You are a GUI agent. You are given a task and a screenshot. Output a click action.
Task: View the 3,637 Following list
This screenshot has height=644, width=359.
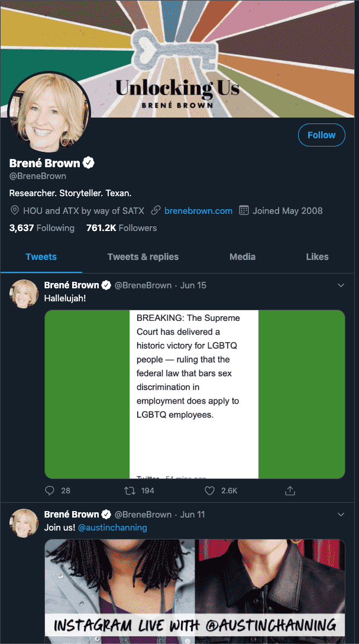[x=42, y=227]
